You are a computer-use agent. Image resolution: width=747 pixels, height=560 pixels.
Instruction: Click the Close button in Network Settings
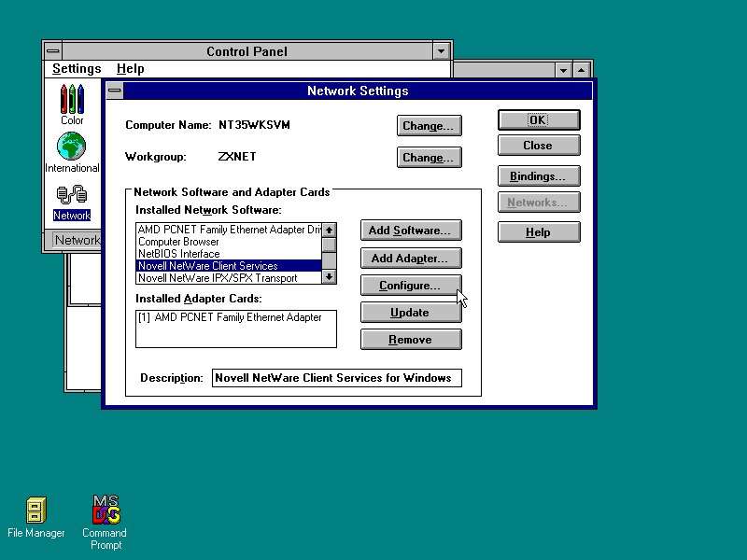pyautogui.click(x=539, y=146)
